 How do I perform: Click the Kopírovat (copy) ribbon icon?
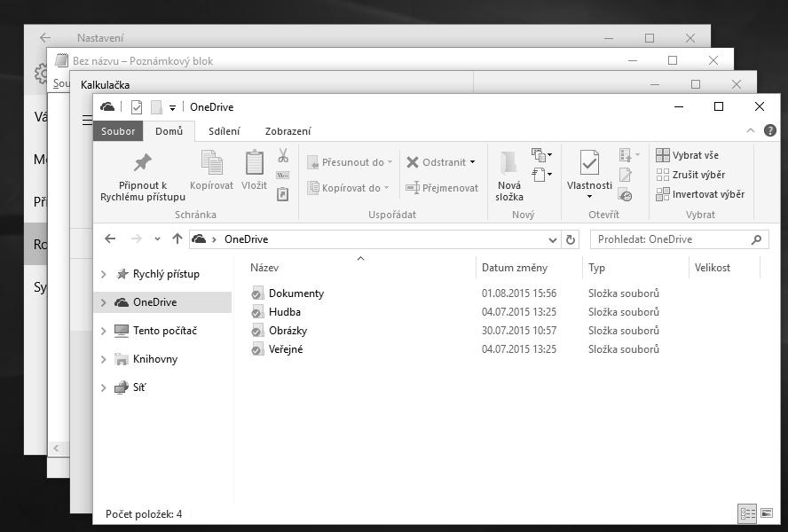click(x=211, y=163)
